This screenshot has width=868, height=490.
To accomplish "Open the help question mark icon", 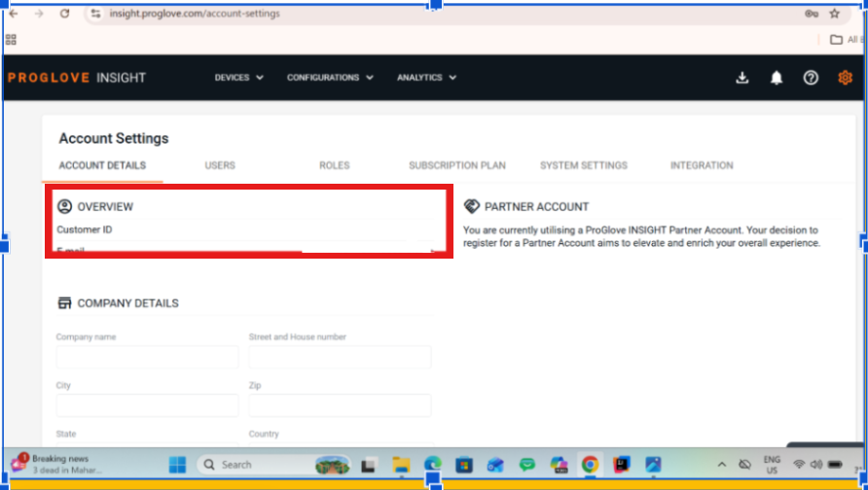I will 811,78.
